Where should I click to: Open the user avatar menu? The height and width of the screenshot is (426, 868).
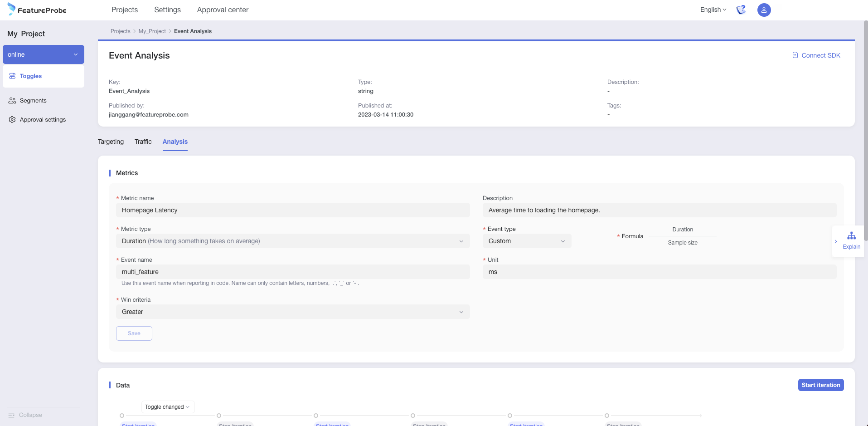click(764, 10)
